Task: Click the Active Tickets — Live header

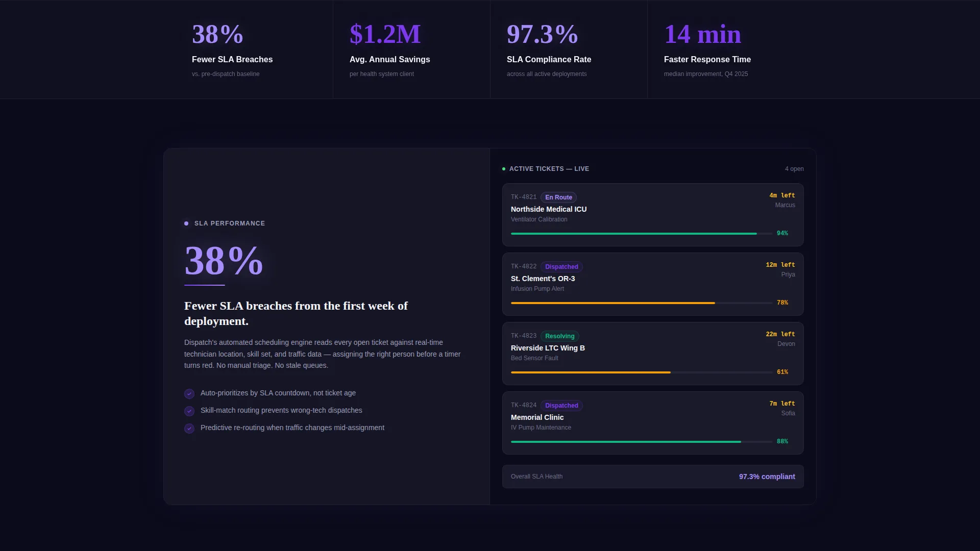Action: 549,169
